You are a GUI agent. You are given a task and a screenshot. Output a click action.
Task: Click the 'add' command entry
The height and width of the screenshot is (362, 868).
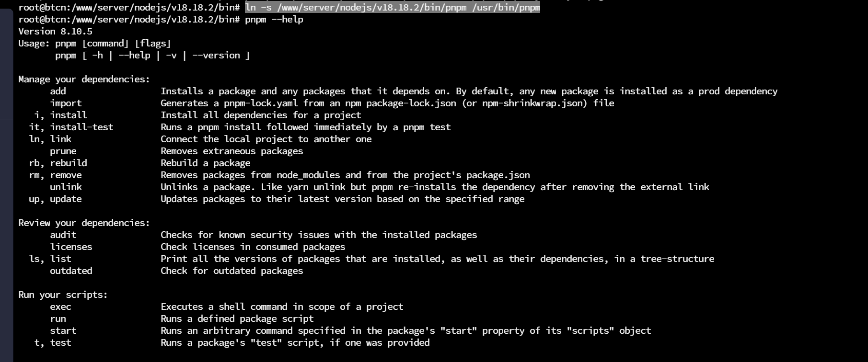58,91
